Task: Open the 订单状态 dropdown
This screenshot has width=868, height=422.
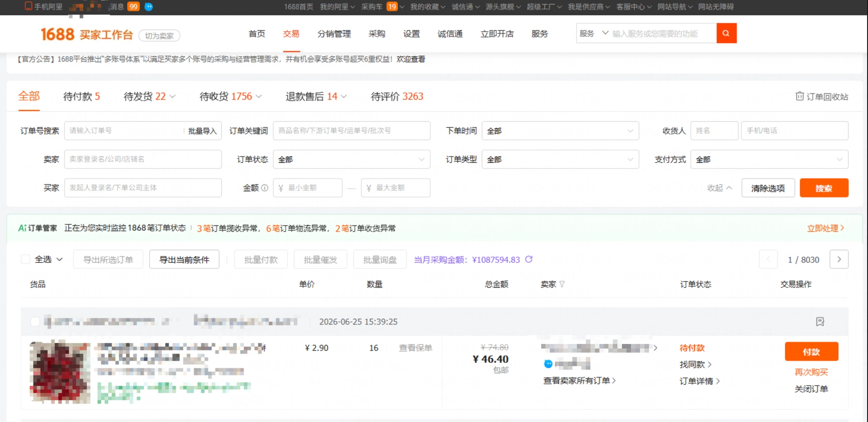Action: [352, 159]
